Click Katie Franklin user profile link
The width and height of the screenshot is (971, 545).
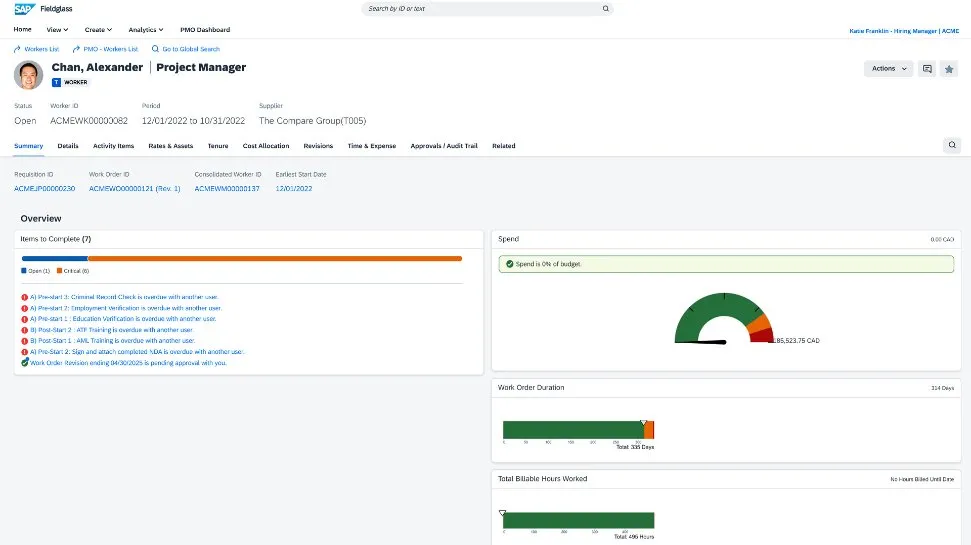[x=904, y=31]
